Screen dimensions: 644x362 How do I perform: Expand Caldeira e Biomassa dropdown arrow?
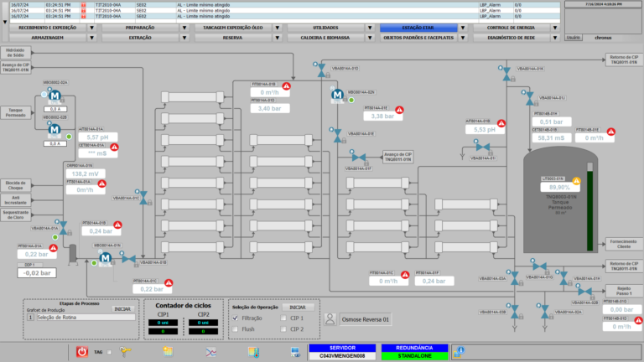pos(370,38)
